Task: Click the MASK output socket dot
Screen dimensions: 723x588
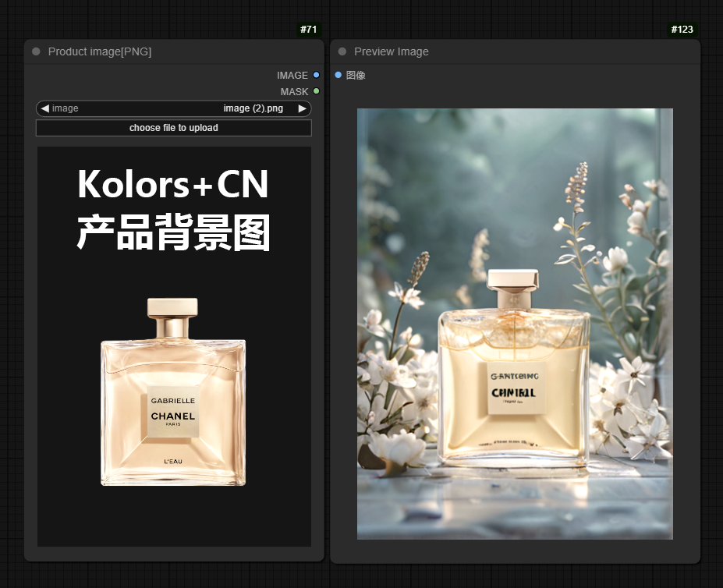Action: pos(317,91)
